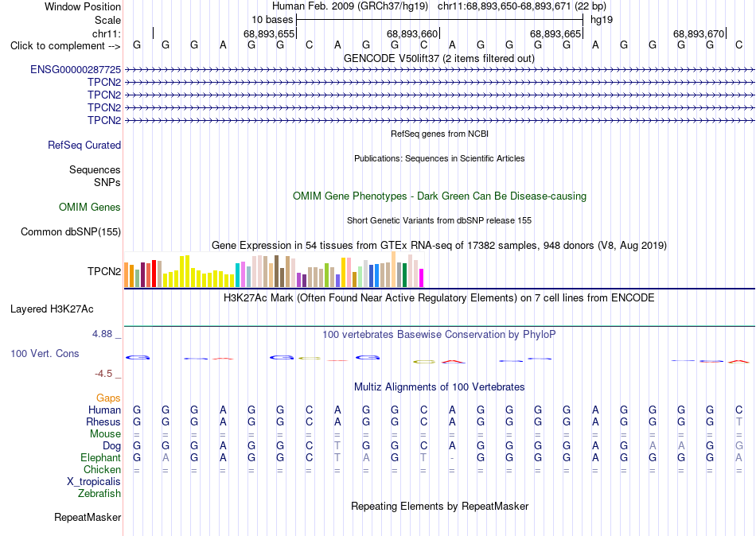Click '100 vertebrates Basewise Conservation by PhyloP'

pyautogui.click(x=439, y=335)
